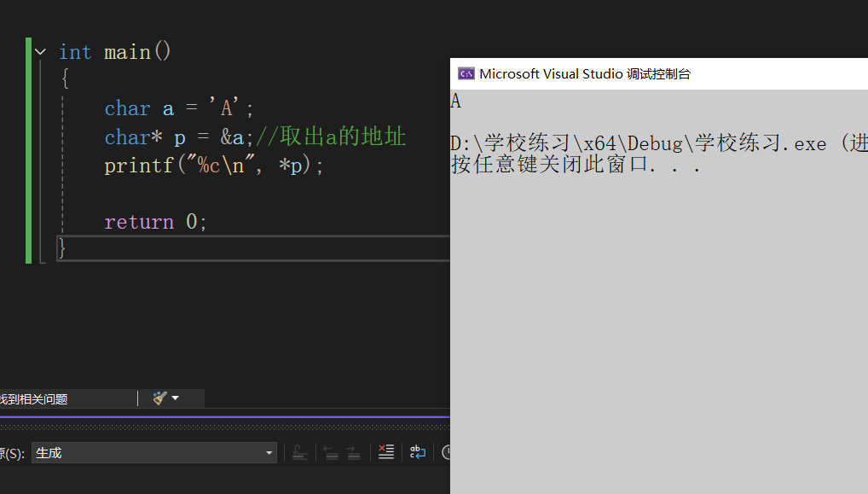Screen dimensions: 868x494
Task: Collapse the main() function fold chevron
Action: click(x=40, y=52)
